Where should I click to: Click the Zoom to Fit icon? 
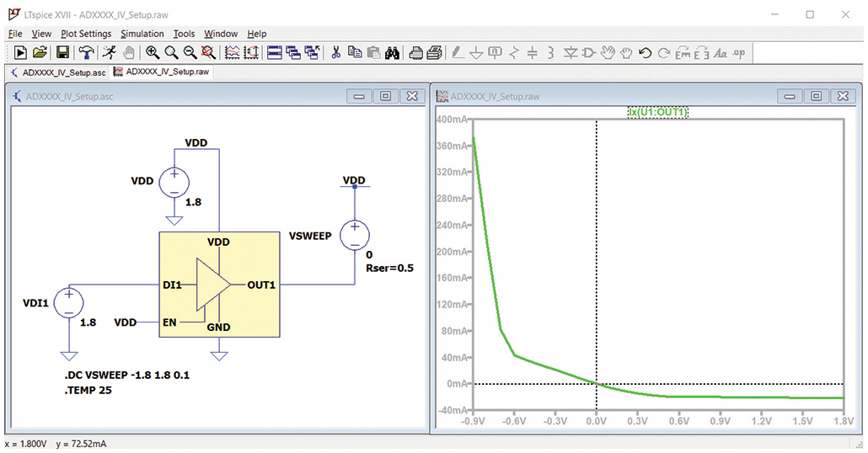[208, 53]
